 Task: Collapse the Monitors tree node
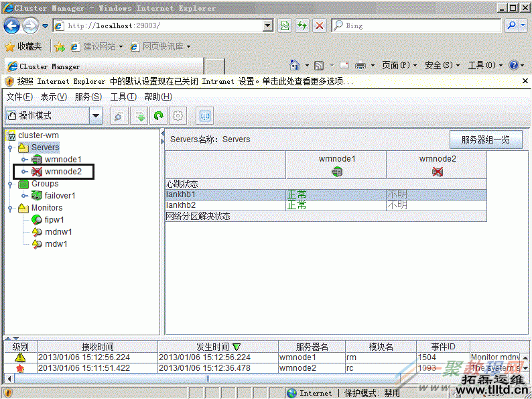tap(10, 208)
